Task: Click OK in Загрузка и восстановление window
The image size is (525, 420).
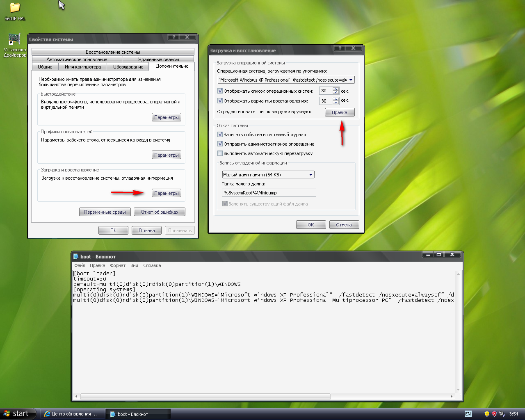Action: coord(311,225)
